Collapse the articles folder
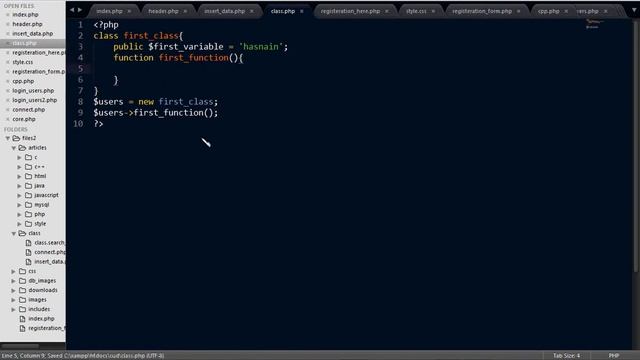 pos(14,148)
